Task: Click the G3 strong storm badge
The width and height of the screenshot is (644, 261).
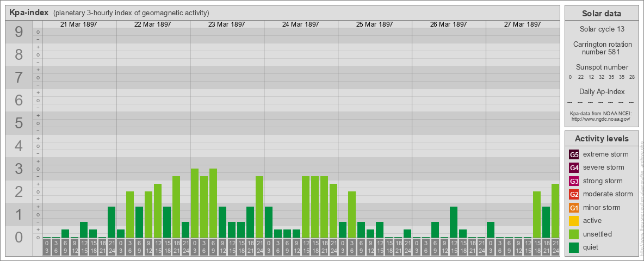Action: (x=574, y=181)
